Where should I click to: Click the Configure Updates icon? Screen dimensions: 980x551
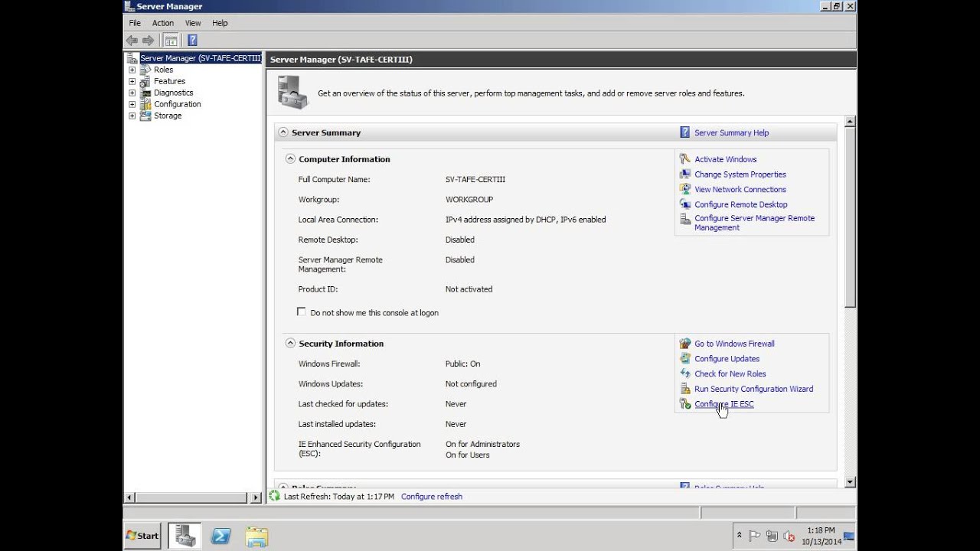pyautogui.click(x=685, y=358)
